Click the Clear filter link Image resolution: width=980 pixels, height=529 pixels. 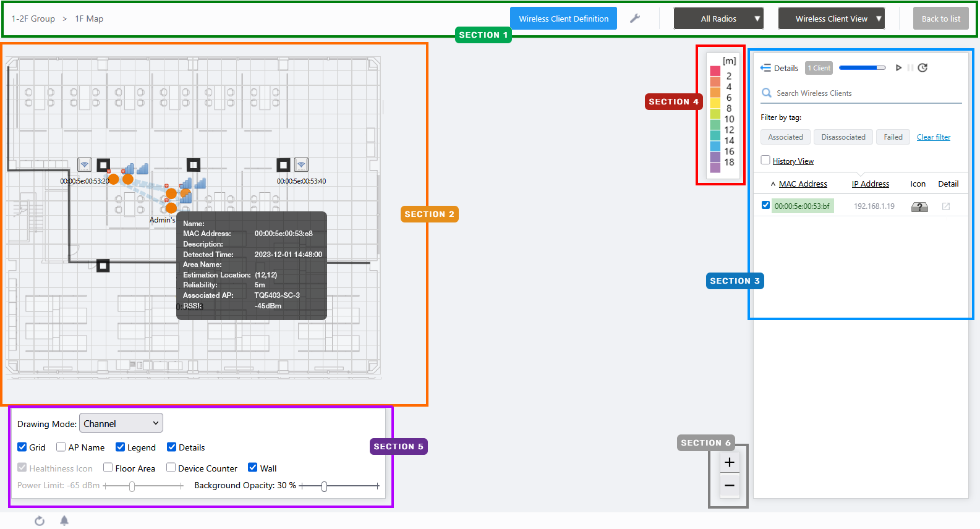933,137
